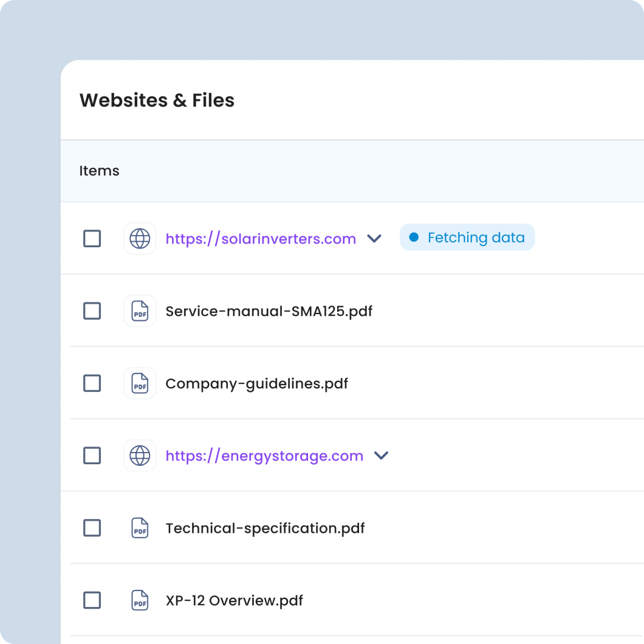
Task: Tick the checkbox for solarinverters.com row
Action: pyautogui.click(x=92, y=239)
